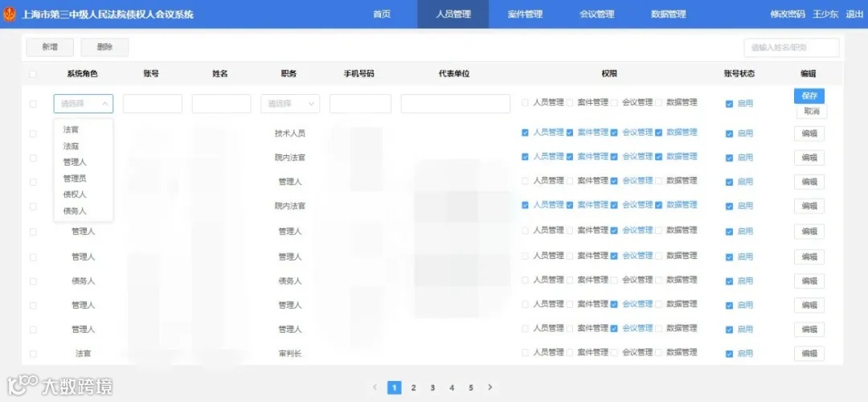
Task: Go to page 2 in pagination
Action: pos(413,388)
